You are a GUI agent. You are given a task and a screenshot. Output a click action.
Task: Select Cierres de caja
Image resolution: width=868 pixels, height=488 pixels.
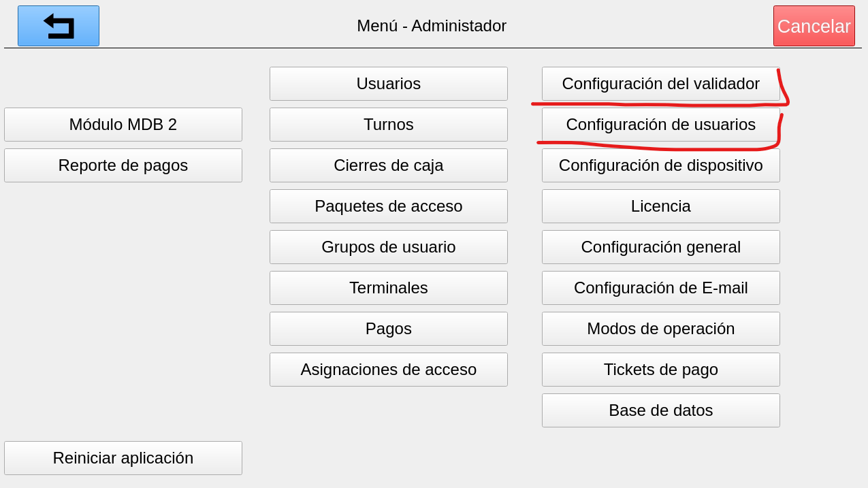click(x=388, y=165)
